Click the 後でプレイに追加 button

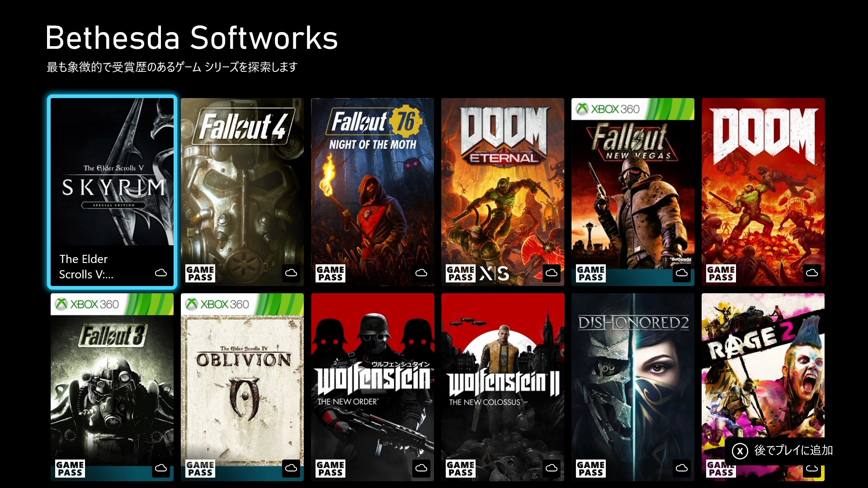[783, 451]
